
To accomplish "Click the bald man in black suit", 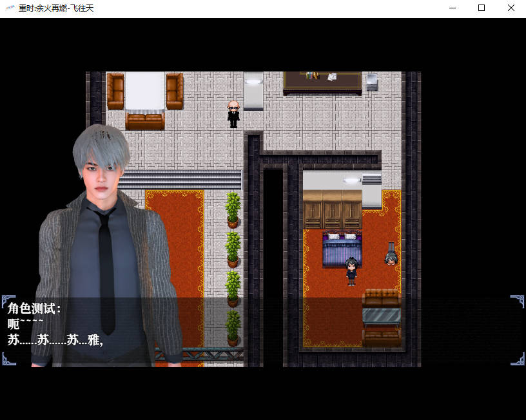I will [x=233, y=114].
